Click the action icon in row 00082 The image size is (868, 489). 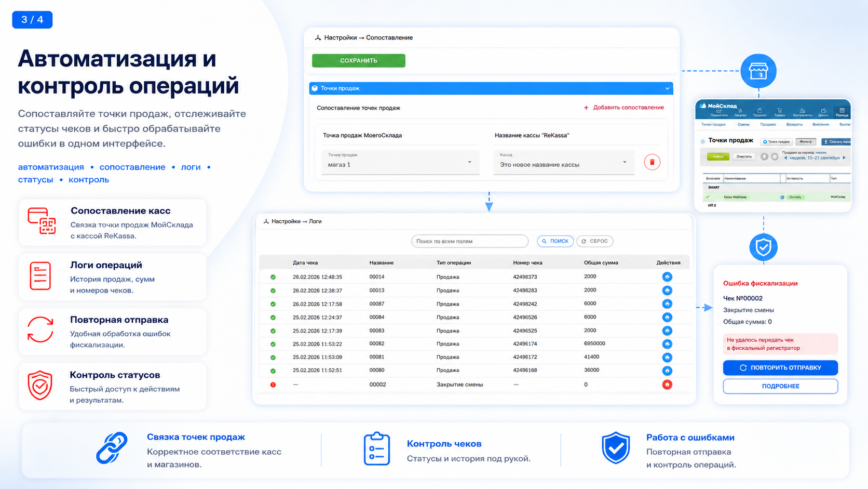(x=667, y=344)
